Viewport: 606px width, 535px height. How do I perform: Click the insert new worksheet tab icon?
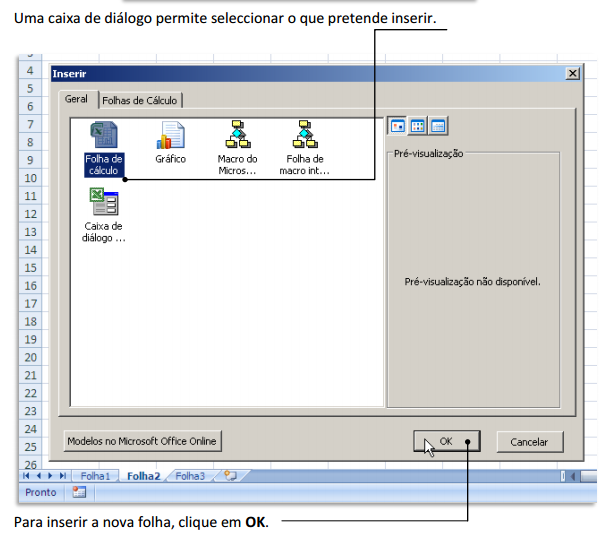230,476
